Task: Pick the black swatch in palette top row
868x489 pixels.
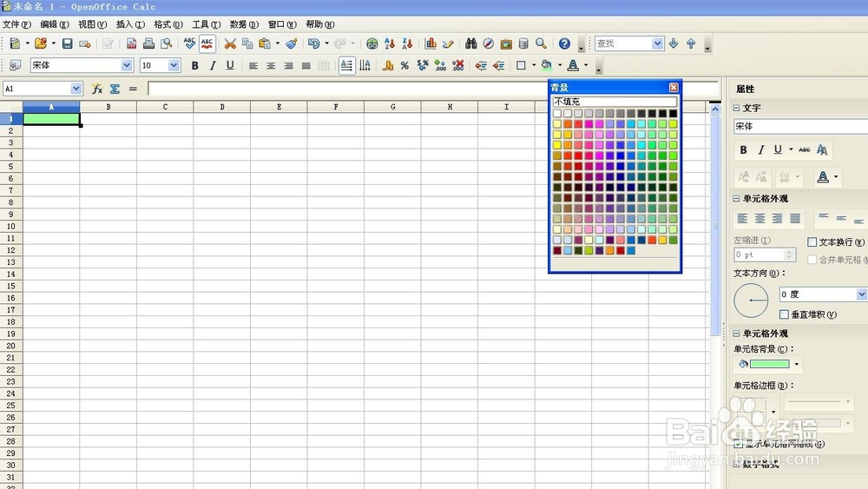Action: 673,114
